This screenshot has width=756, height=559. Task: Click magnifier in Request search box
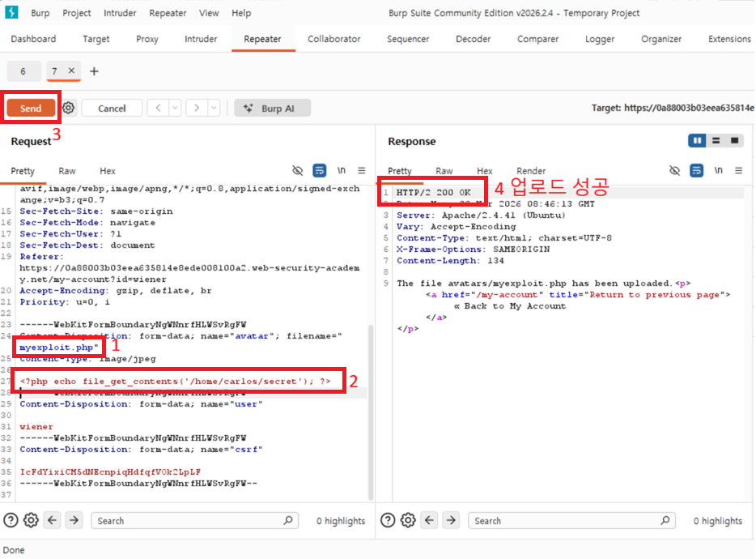click(288, 520)
